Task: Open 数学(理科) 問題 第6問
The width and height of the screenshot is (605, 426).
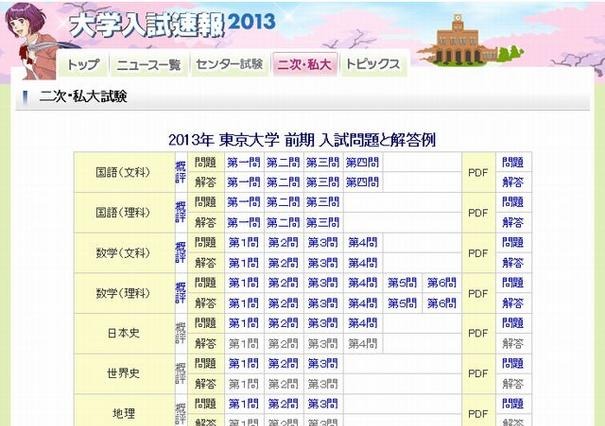Action: [442, 283]
